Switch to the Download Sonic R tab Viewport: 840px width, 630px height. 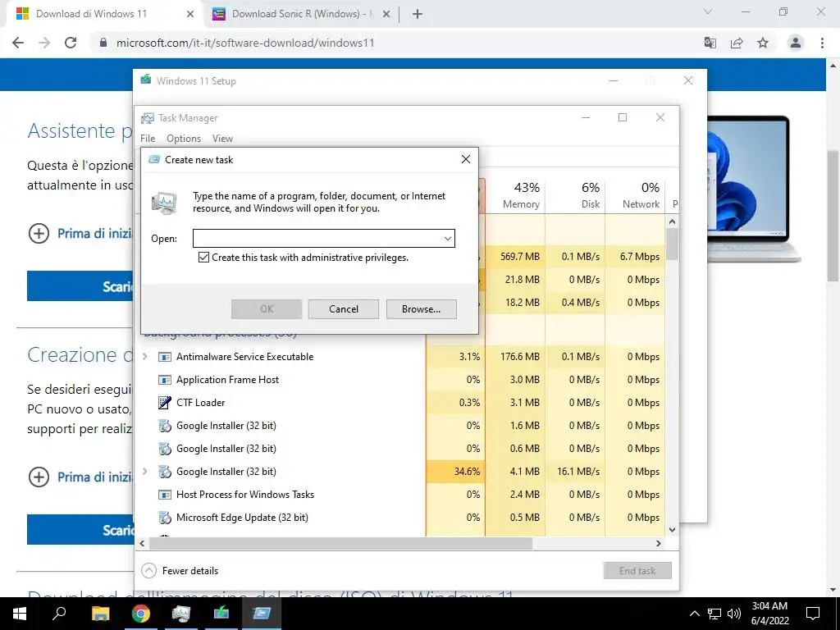(x=300, y=14)
